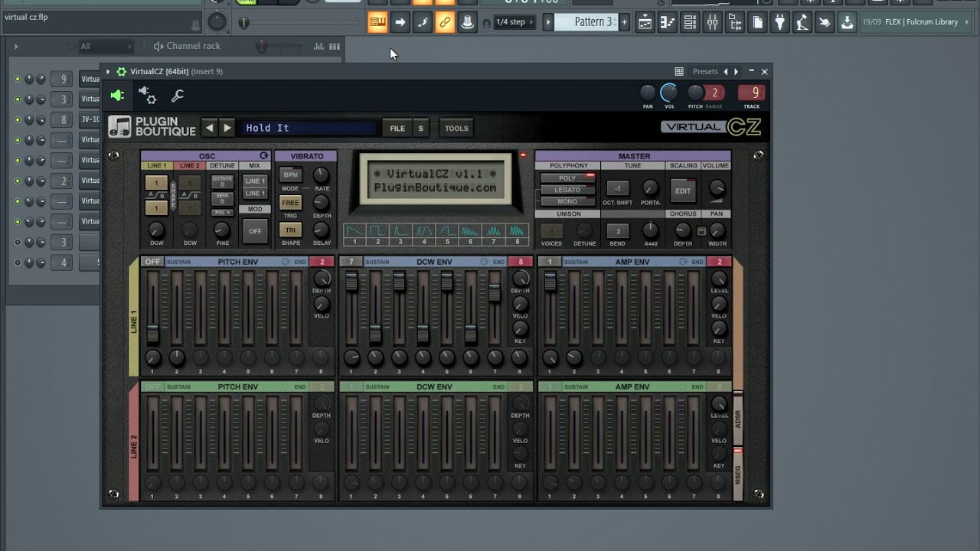Click the green plugin editor speaker icon
980x551 pixels.
117,96
